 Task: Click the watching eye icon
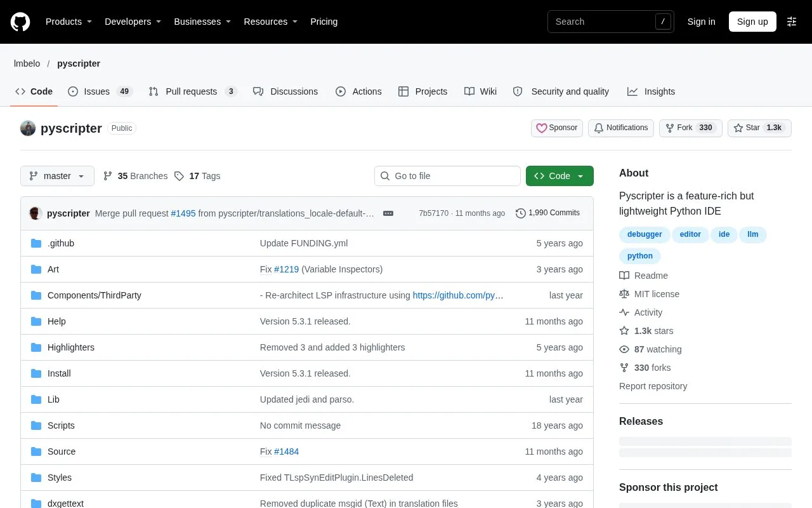(624, 349)
